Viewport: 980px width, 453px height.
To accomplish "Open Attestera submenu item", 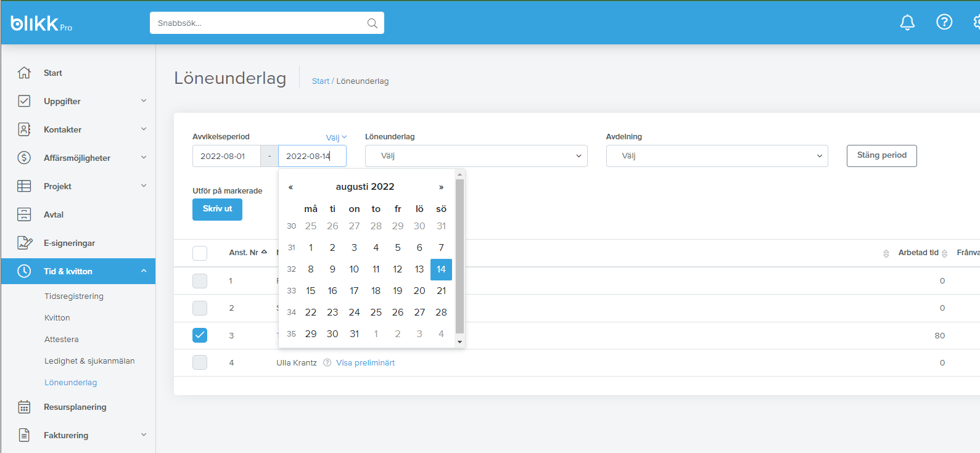I will [62, 340].
